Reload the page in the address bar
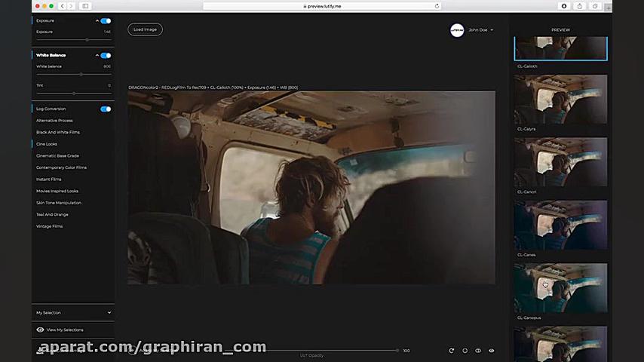This screenshot has height=362, width=644. (437, 6)
